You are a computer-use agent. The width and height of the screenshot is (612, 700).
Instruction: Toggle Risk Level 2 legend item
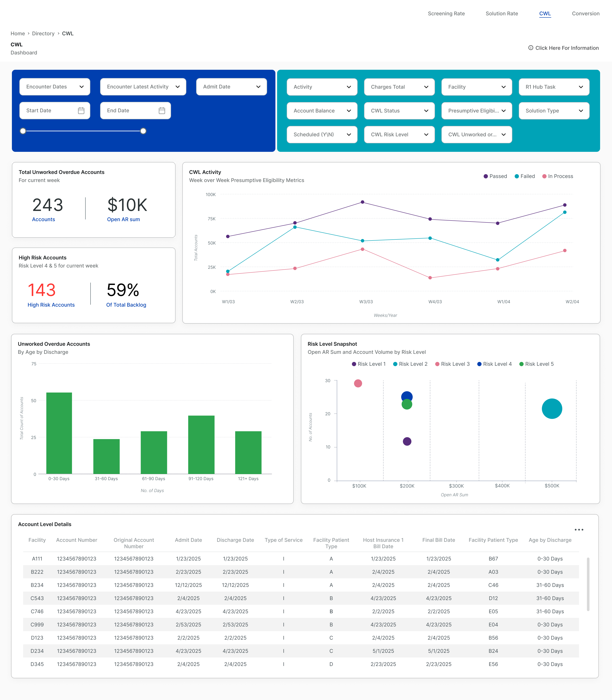pyautogui.click(x=410, y=364)
